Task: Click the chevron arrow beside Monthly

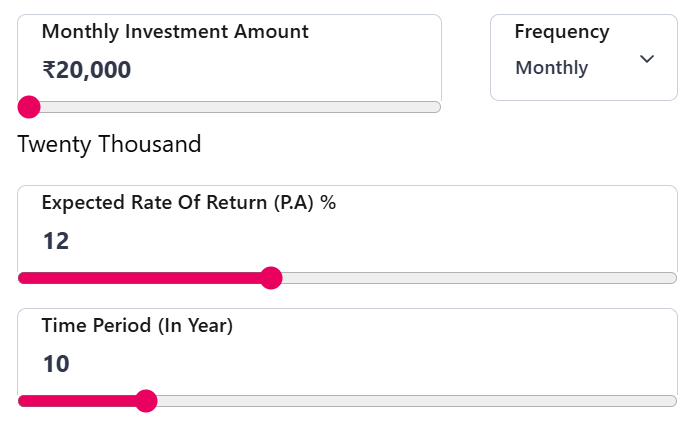Action: coord(647,59)
